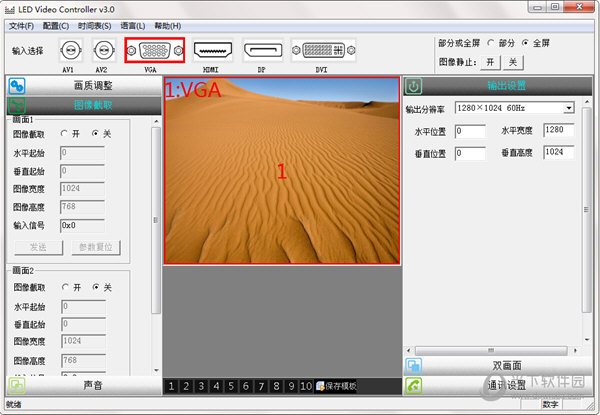Image resolution: width=600 pixels, height=415 pixels.
Task: Load template number 9
Action: (291, 386)
